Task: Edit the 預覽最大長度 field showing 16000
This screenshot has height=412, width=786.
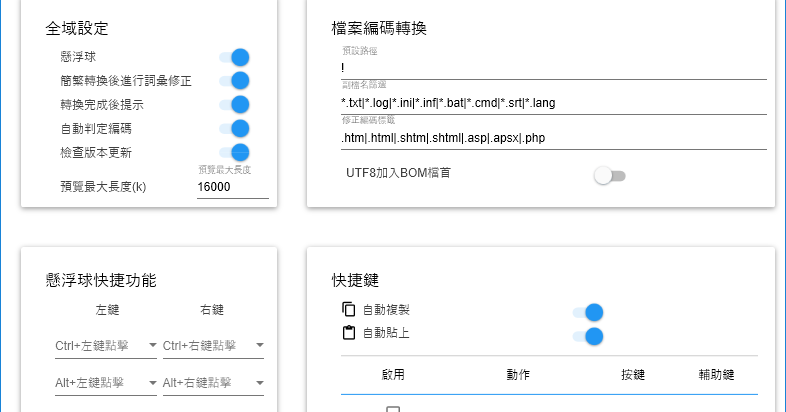Action: [233, 187]
